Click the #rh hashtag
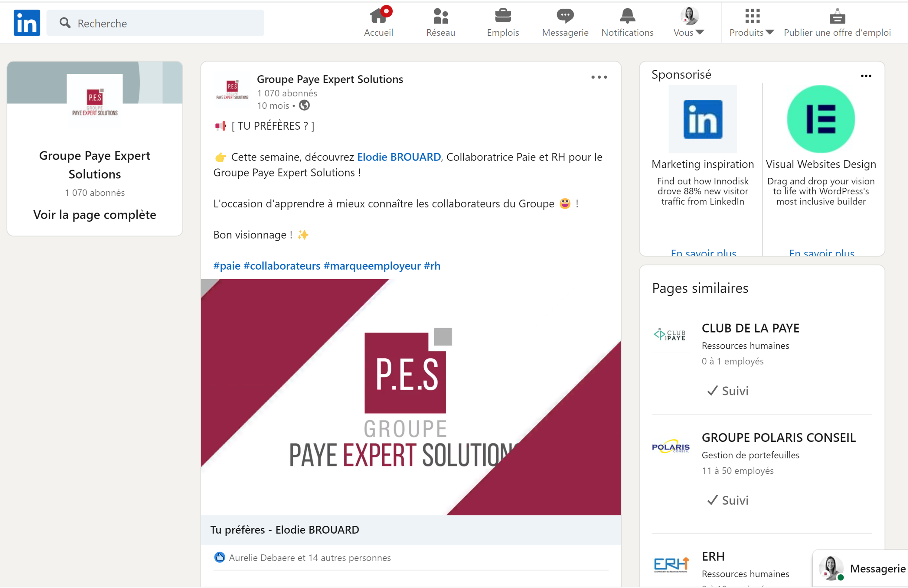 432,266
